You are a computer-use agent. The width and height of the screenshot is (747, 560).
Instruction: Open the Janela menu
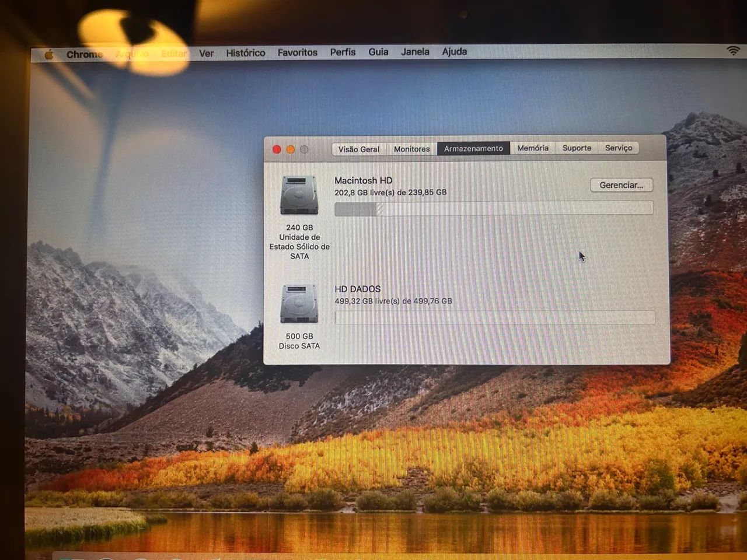tap(415, 51)
